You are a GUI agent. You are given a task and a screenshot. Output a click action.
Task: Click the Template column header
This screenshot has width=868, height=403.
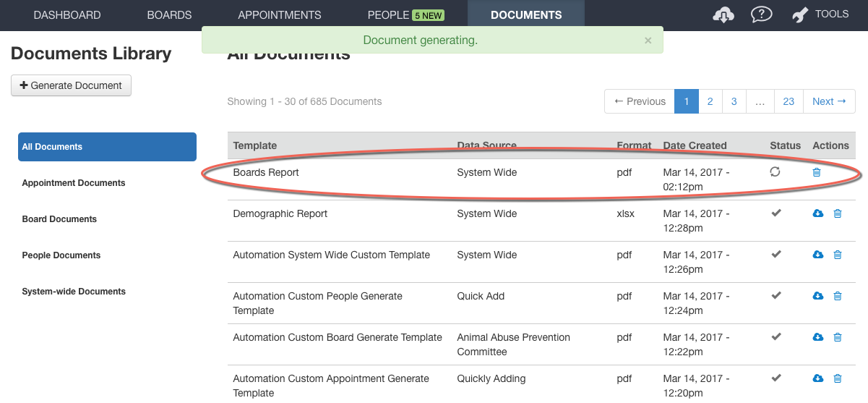click(255, 145)
